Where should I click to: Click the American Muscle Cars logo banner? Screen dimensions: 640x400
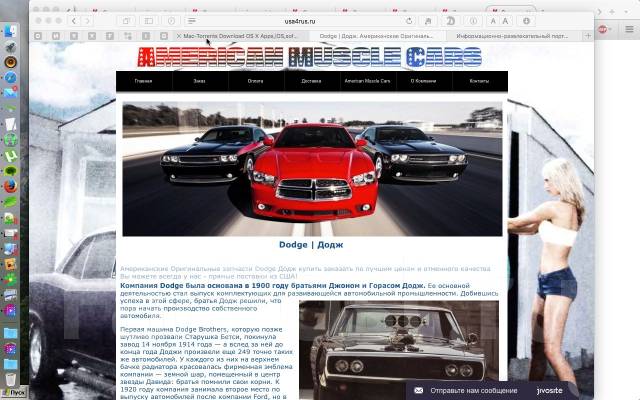pos(310,57)
